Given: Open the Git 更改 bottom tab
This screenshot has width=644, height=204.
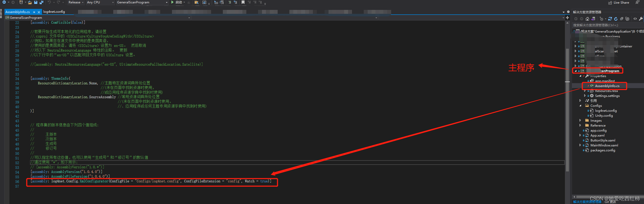Looking at the screenshot, I should point(610,202).
